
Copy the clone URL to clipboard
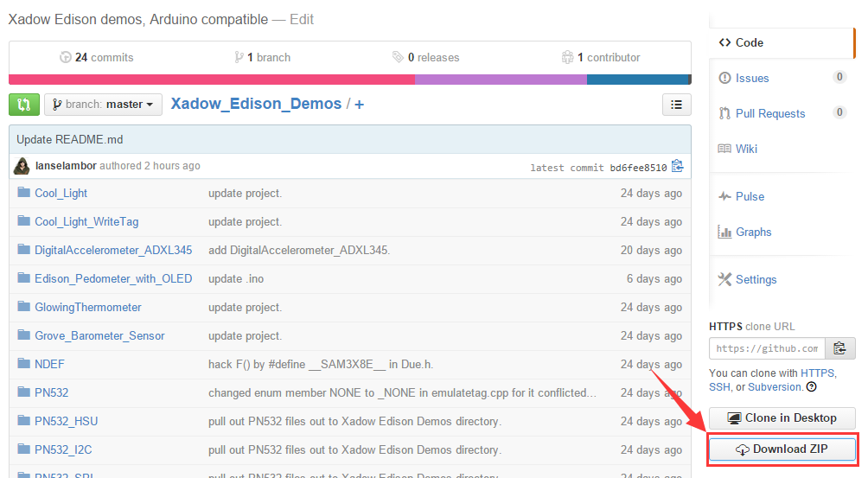[839, 348]
